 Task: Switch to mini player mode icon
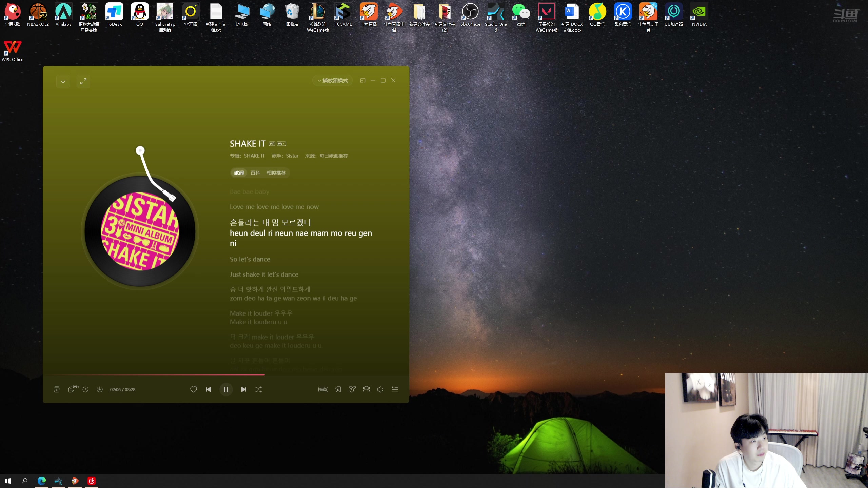coord(362,80)
